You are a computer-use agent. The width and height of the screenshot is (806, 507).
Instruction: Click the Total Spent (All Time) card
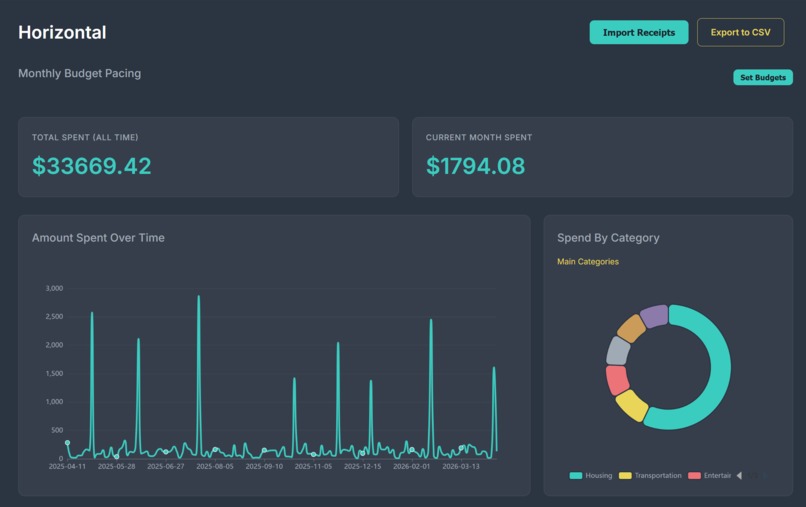click(x=208, y=157)
